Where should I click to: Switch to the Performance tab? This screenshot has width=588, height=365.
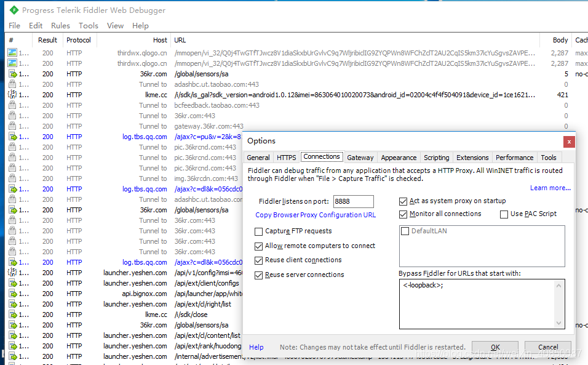pos(514,158)
